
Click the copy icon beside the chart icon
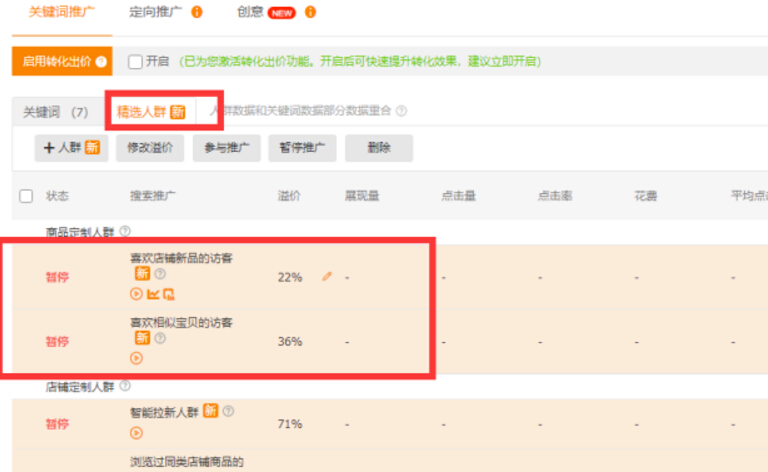[x=169, y=294]
